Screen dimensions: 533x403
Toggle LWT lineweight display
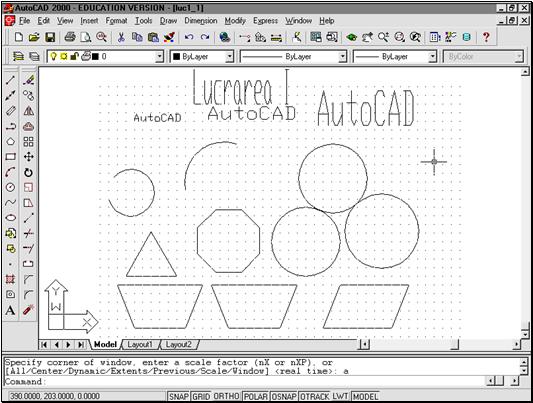pos(340,396)
